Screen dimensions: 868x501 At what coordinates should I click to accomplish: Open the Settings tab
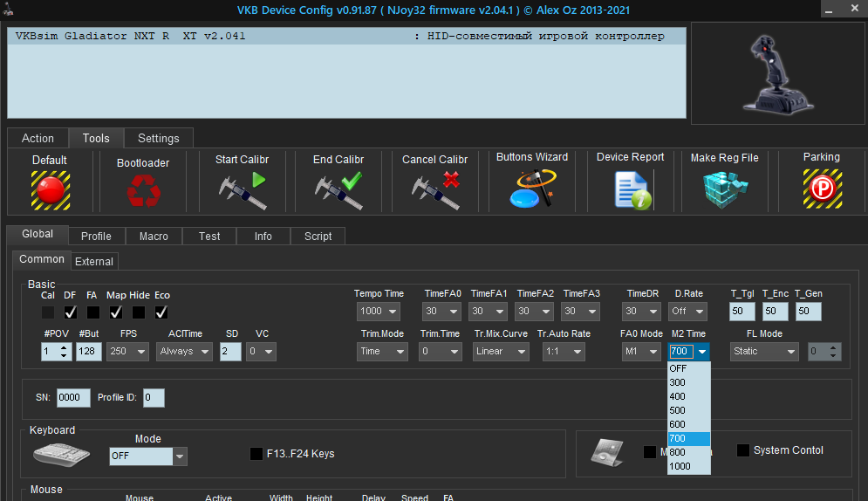[x=158, y=138]
